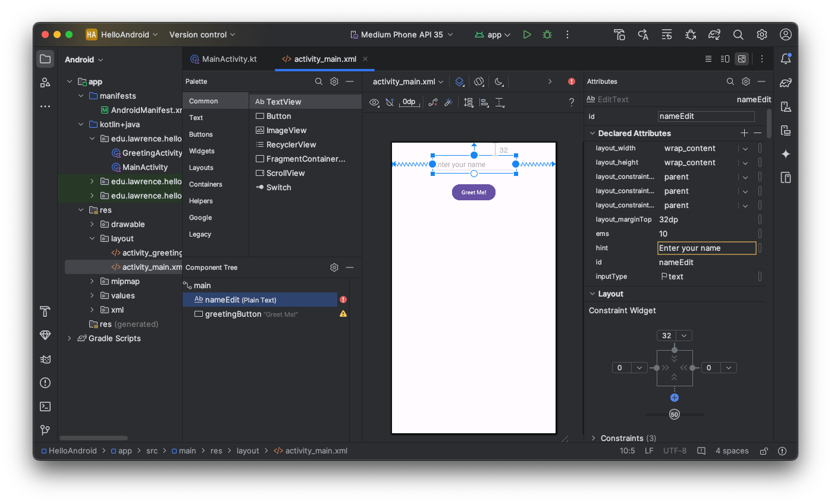
Task: Open the Logcat cat icon
Action: point(45,359)
